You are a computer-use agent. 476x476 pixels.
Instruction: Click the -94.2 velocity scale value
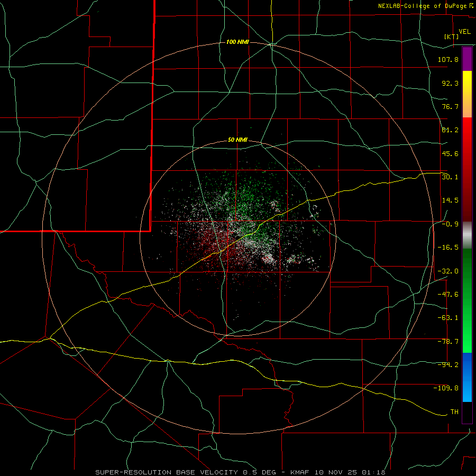tap(448, 365)
